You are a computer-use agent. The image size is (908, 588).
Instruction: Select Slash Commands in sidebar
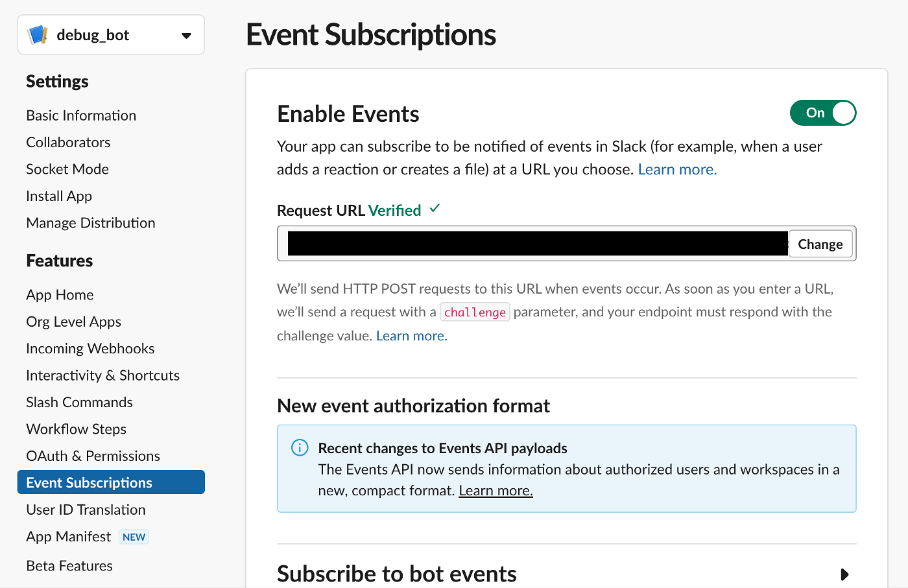(x=79, y=403)
